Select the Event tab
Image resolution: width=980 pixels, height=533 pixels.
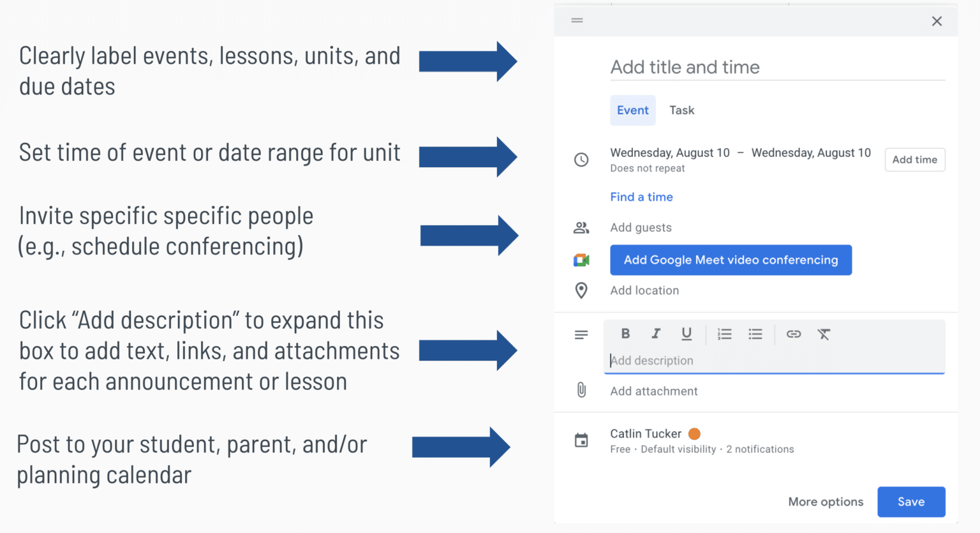click(632, 110)
